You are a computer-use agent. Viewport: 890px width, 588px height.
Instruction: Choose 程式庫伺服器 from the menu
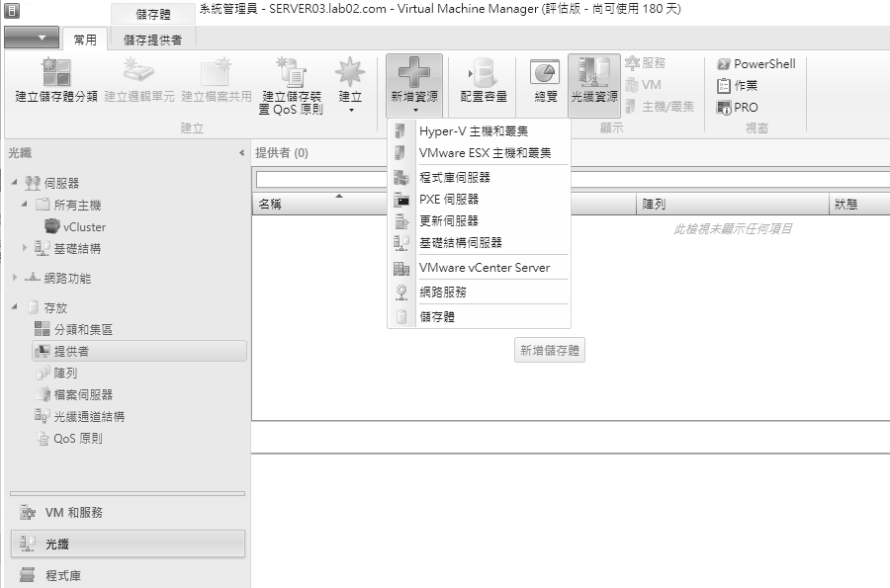(x=479, y=178)
